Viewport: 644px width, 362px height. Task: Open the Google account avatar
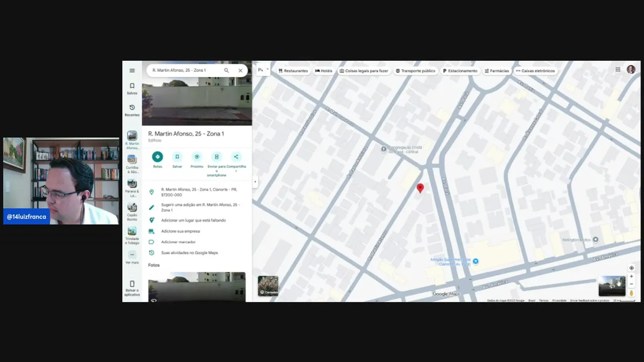point(631,70)
